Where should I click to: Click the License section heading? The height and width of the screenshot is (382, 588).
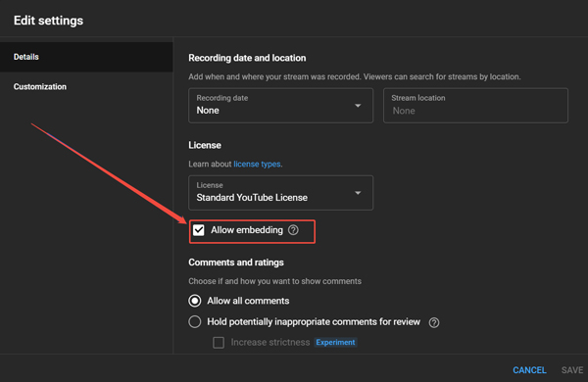[x=205, y=145]
